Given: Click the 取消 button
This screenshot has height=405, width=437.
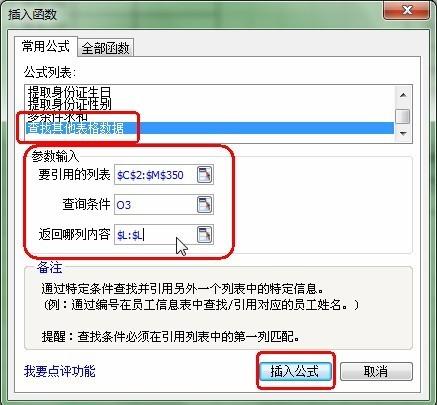Looking at the screenshot, I should (x=376, y=371).
